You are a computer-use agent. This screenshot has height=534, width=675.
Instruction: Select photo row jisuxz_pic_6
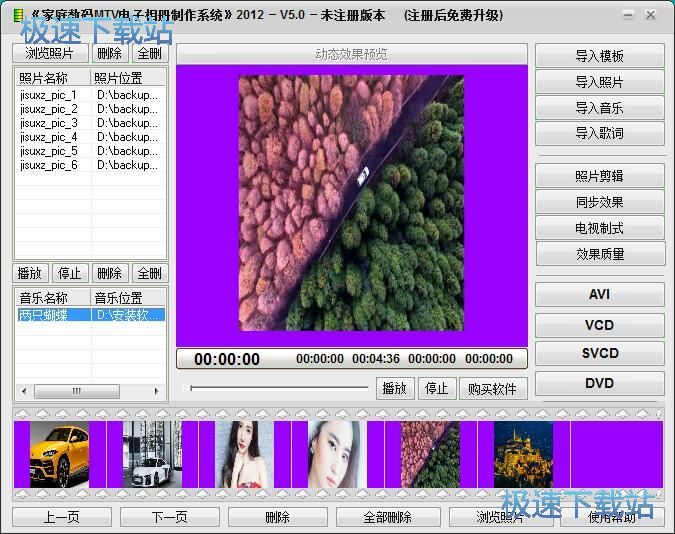(90, 165)
